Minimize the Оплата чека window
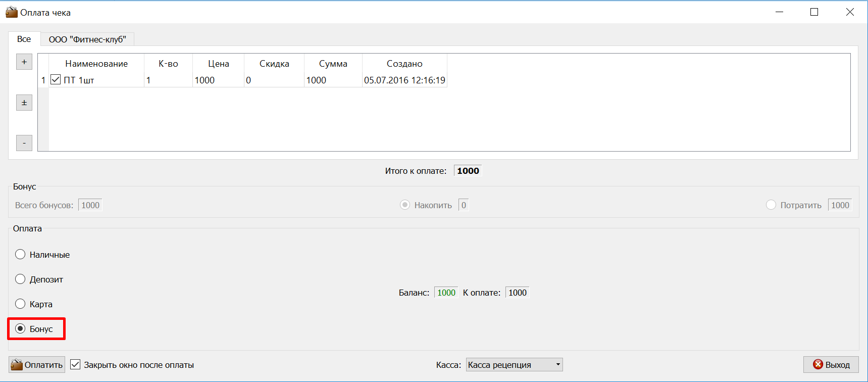868x382 pixels. 779,12
